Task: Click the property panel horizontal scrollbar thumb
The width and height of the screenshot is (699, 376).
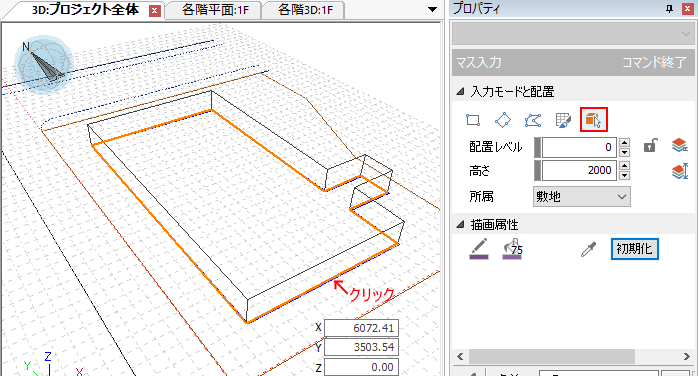Action: [x=552, y=356]
